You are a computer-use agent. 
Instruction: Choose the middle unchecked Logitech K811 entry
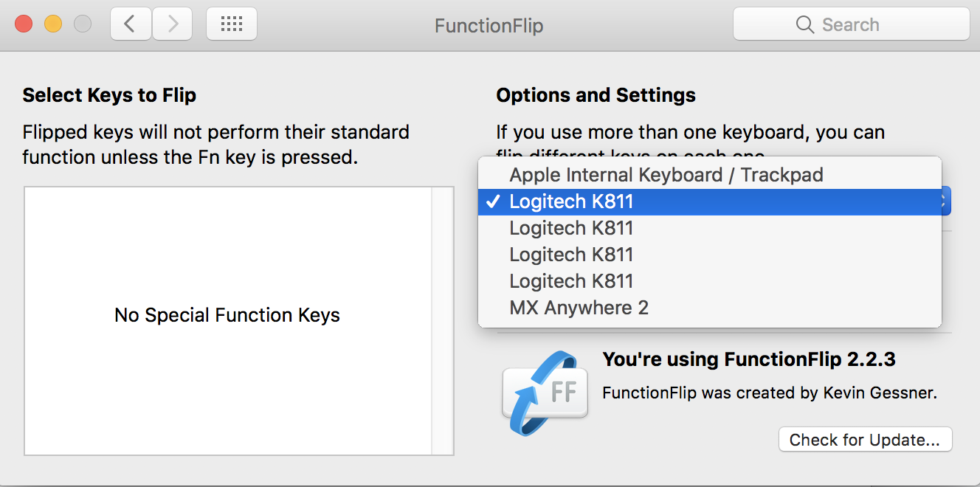(571, 255)
